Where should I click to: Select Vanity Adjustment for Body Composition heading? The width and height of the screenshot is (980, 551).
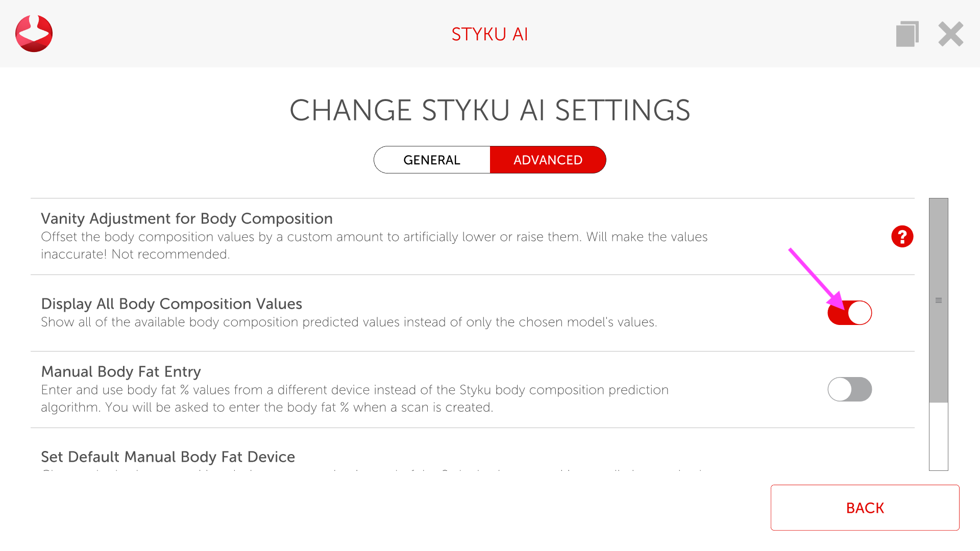point(187,218)
